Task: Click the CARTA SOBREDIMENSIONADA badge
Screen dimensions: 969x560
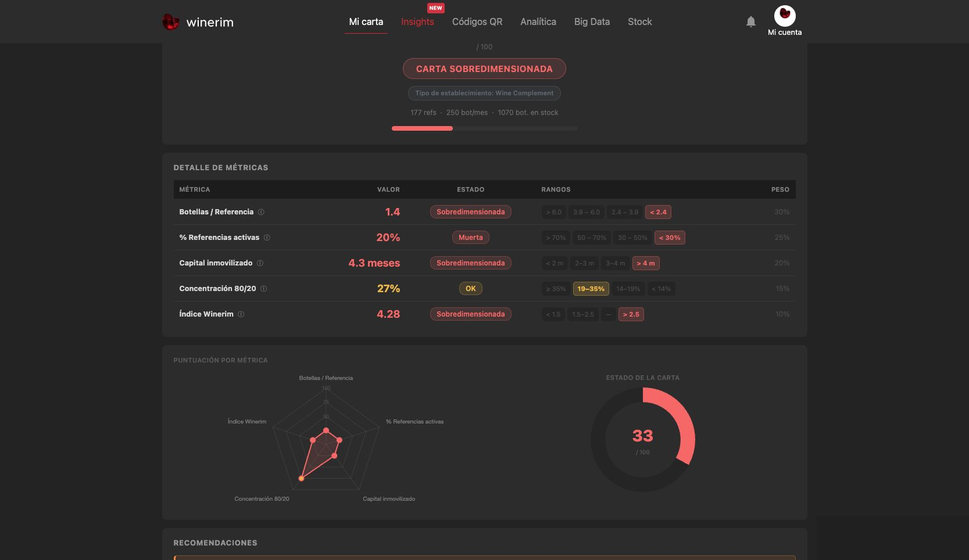Action: click(484, 69)
